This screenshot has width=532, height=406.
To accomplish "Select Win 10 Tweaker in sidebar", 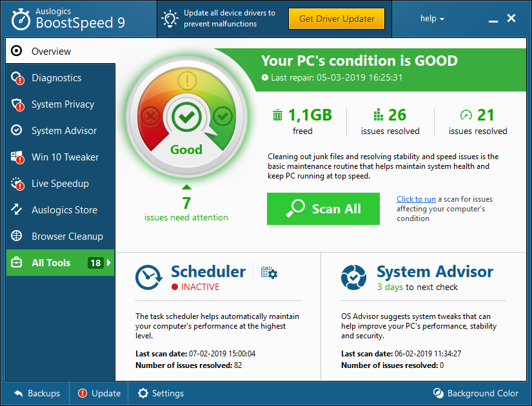I will (65, 157).
